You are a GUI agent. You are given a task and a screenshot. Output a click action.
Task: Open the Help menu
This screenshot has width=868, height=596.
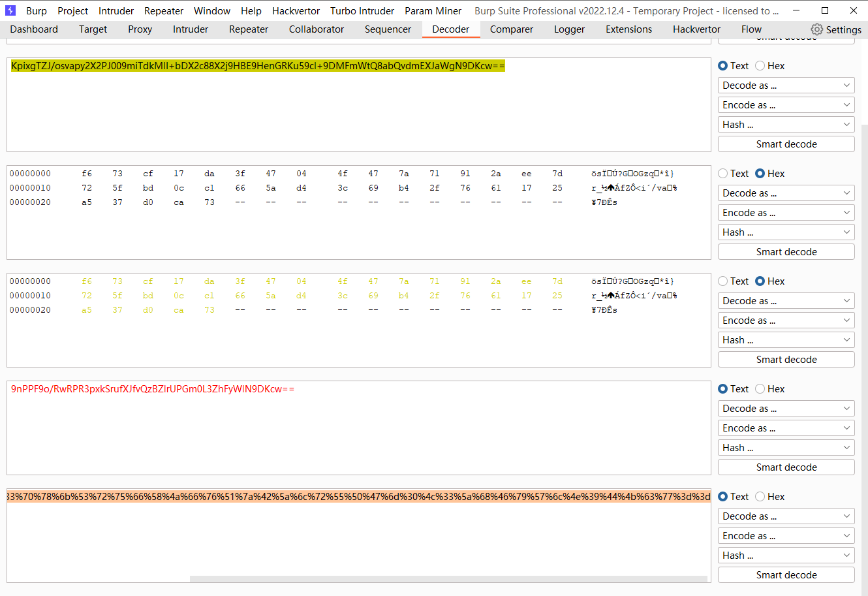[251, 10]
